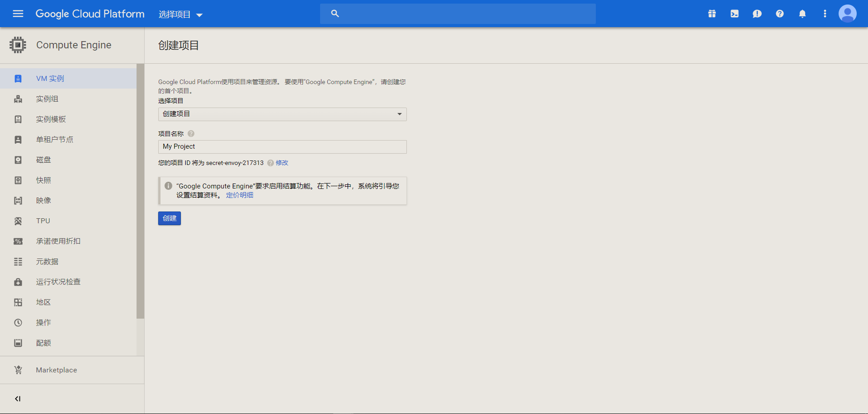This screenshot has height=414, width=868.
Task: Expand the 创建项目 select dropdown
Action: pos(283,114)
